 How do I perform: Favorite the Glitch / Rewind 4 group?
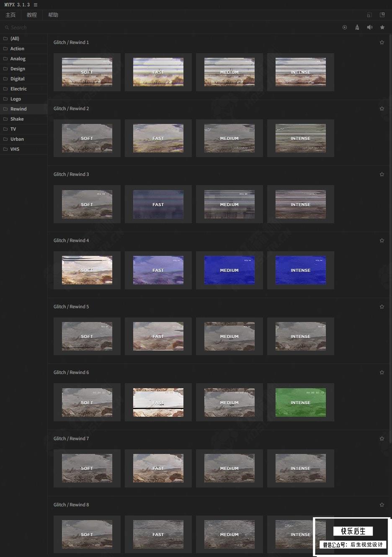point(382,240)
